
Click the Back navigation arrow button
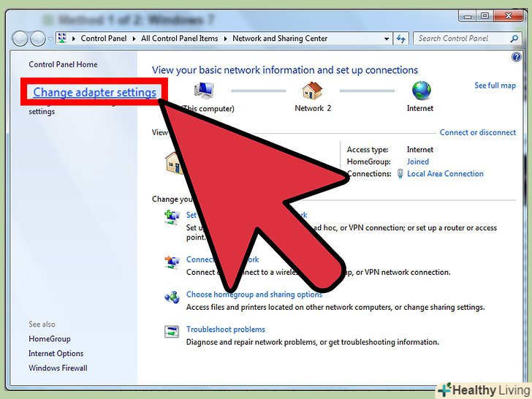click(x=20, y=39)
